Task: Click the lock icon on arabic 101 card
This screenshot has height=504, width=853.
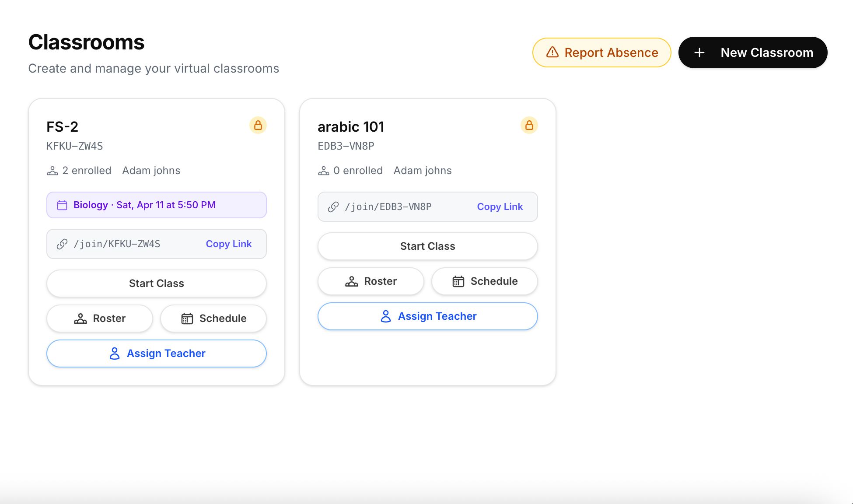Action: click(529, 126)
